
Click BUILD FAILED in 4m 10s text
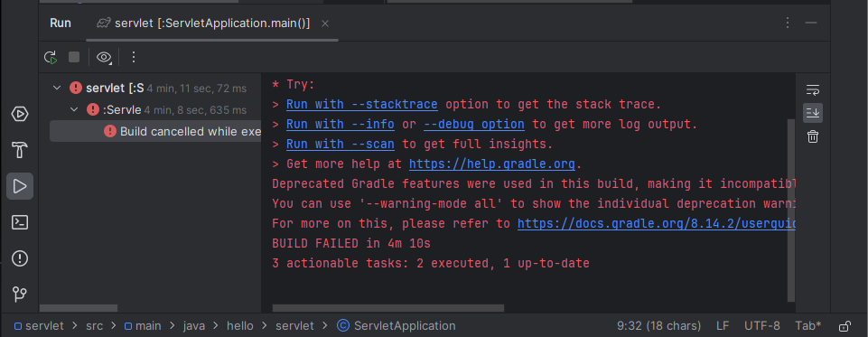351,243
